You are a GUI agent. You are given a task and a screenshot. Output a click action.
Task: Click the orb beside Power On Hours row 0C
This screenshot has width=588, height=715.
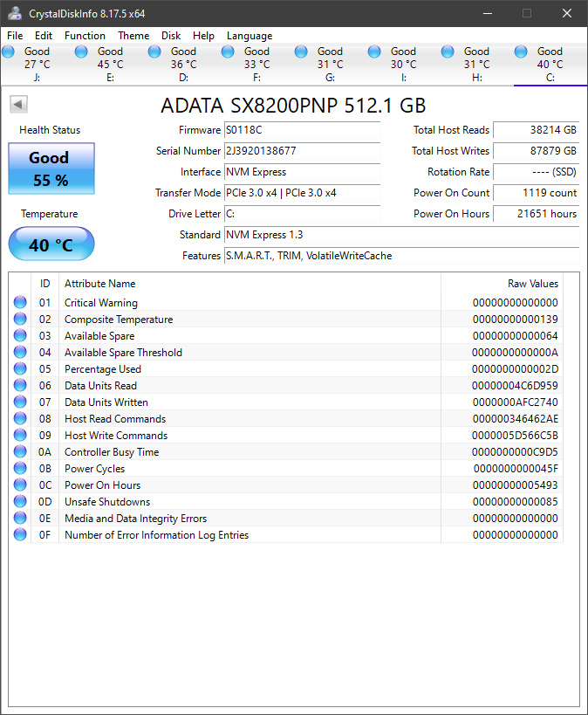point(20,485)
